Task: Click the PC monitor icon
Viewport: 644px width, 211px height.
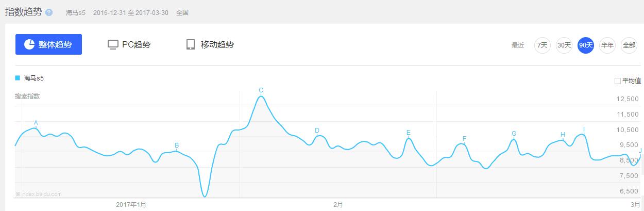Action: click(x=113, y=44)
